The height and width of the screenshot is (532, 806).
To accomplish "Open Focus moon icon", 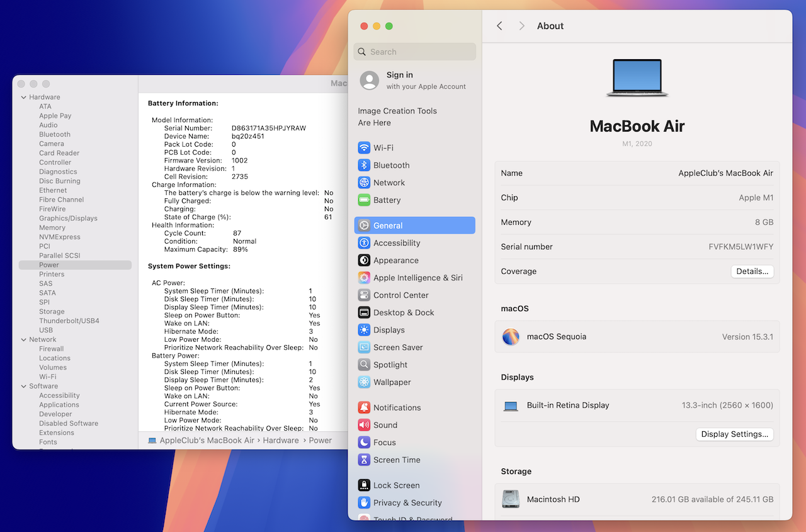I will point(364,443).
